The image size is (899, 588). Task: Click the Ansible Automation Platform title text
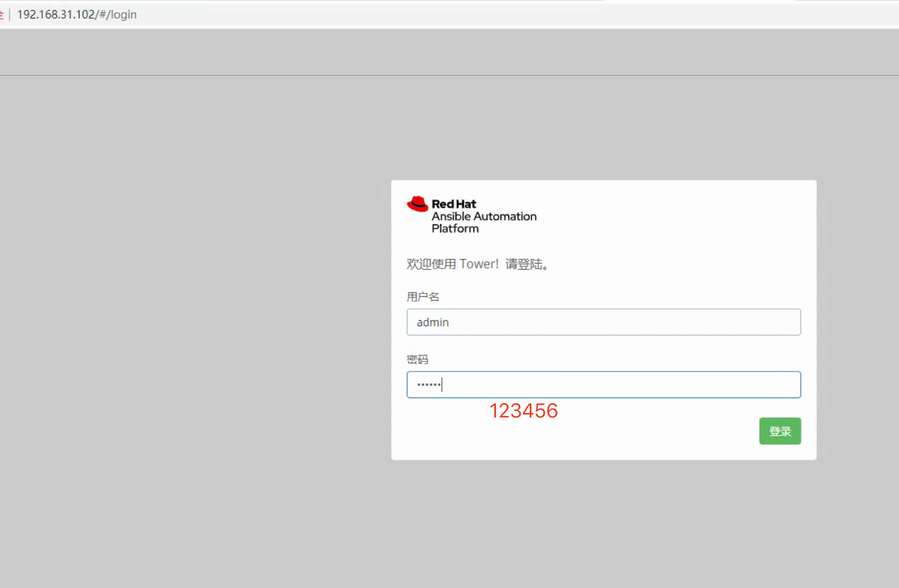484,222
